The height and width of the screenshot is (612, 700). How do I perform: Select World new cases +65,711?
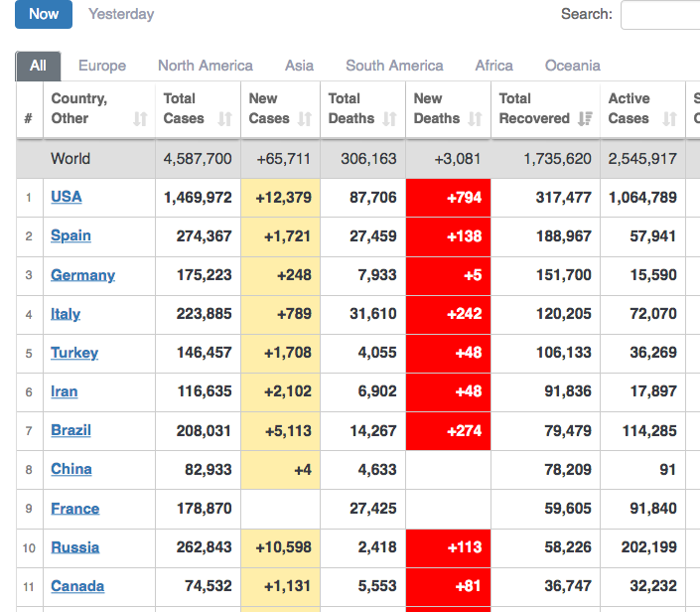point(284,159)
